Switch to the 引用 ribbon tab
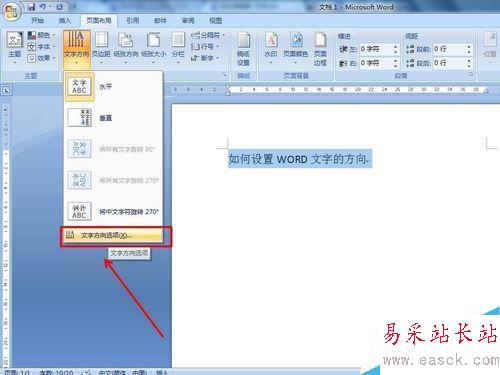 pyautogui.click(x=133, y=21)
